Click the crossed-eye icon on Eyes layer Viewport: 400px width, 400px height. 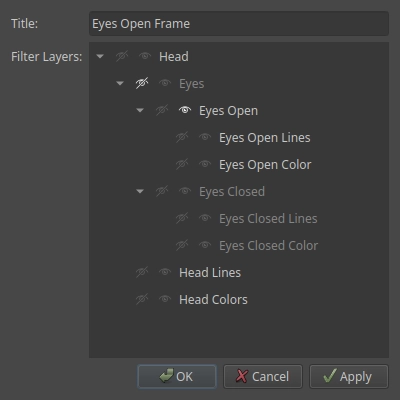coord(142,83)
